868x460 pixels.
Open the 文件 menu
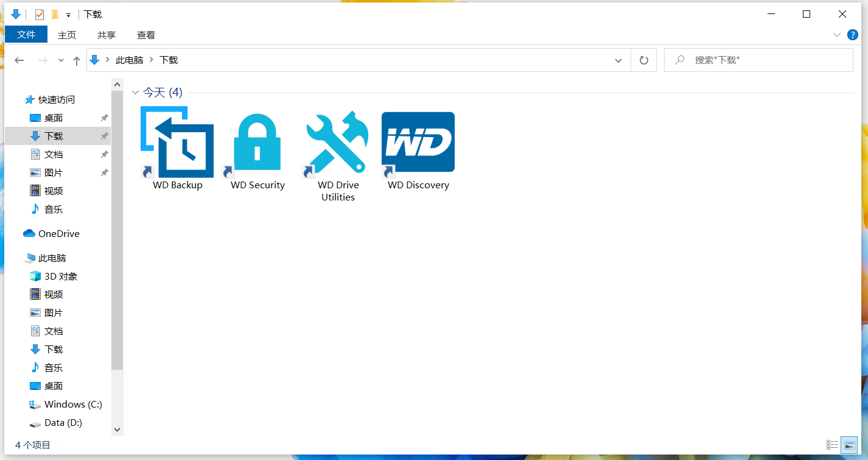tap(26, 35)
